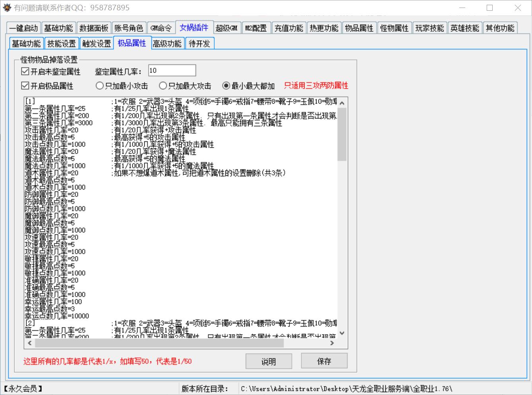Click the 敏捷最高点数=5 line
The image size is (532, 395).
coord(50,266)
